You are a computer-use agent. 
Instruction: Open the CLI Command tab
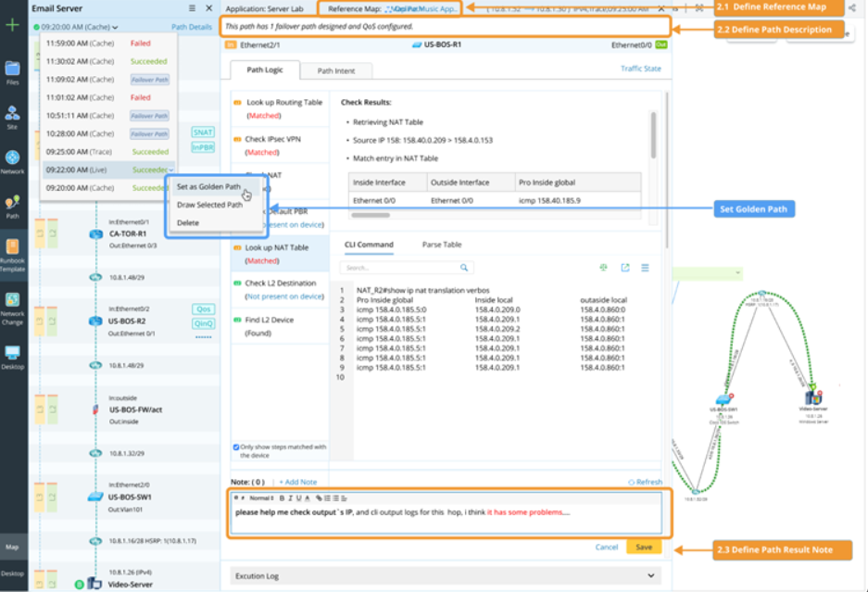[x=370, y=245]
